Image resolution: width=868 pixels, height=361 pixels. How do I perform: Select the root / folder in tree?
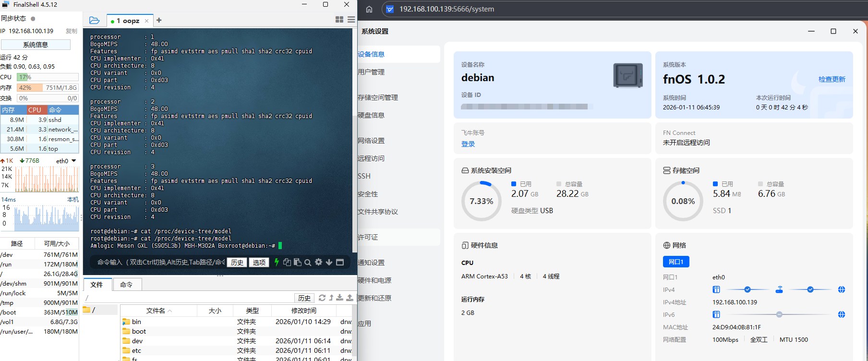tap(100, 310)
